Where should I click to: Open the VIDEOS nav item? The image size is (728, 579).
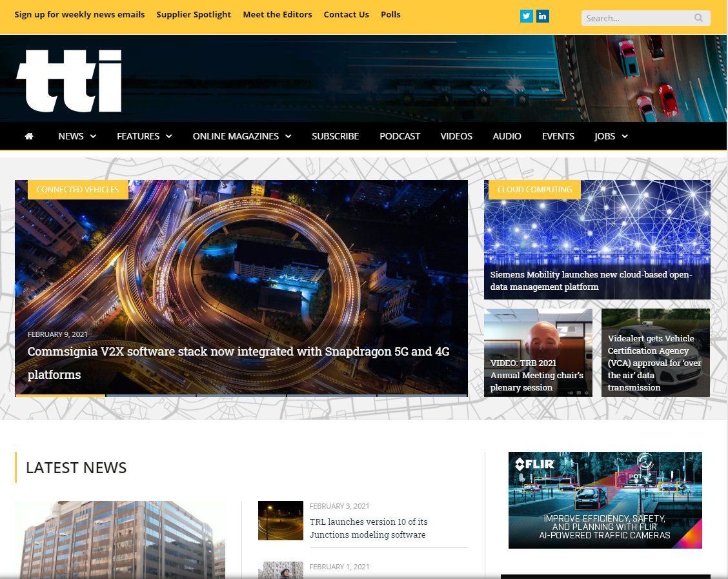pos(456,136)
